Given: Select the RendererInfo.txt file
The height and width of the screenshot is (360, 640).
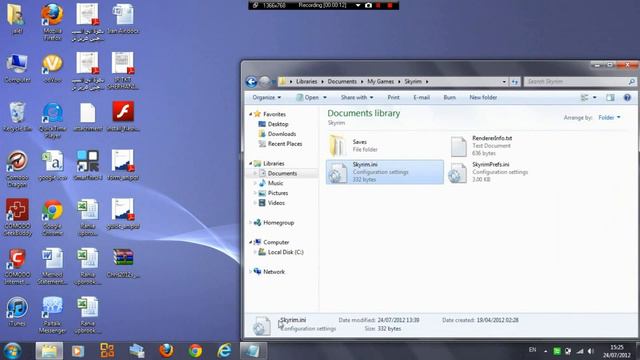Looking at the screenshot, I should (x=504, y=146).
